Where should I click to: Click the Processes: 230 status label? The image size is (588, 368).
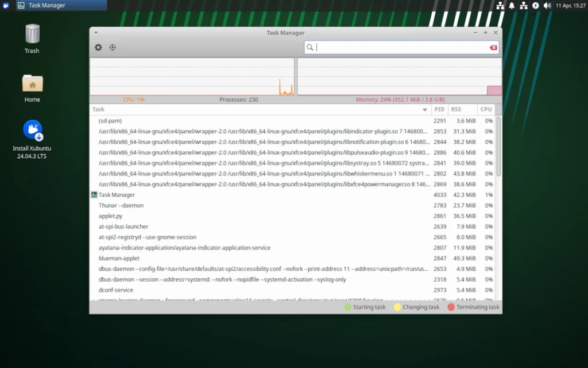pos(238,99)
